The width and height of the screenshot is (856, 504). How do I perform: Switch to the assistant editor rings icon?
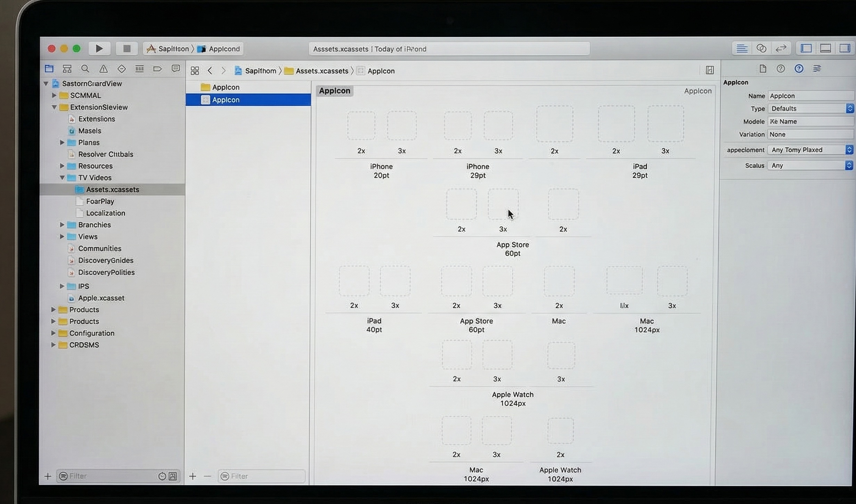point(761,48)
